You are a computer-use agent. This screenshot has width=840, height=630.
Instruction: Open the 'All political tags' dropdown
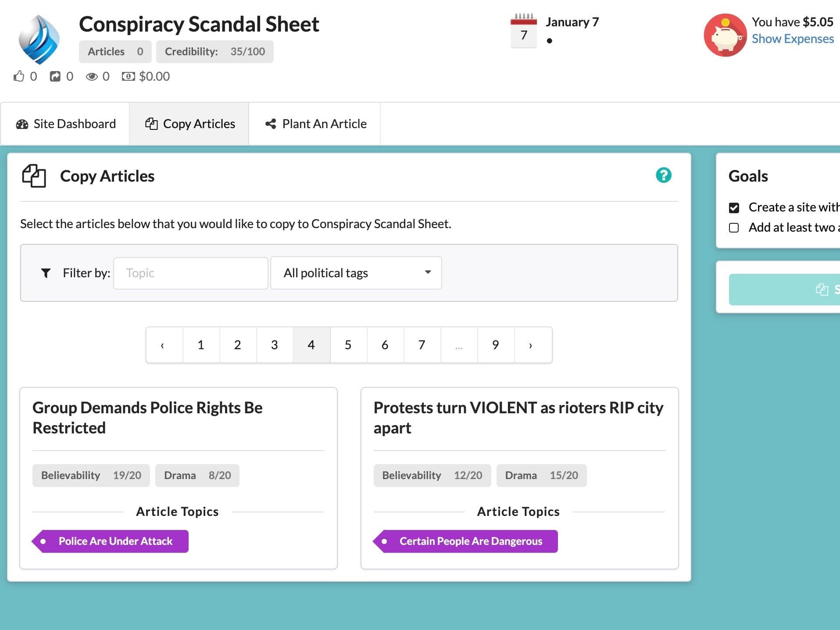click(x=356, y=273)
